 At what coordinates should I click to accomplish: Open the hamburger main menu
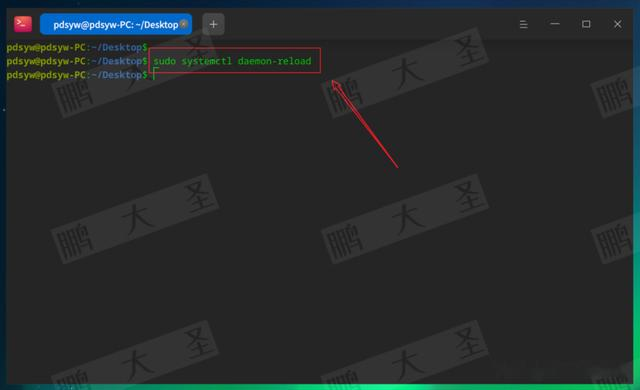pos(523,24)
